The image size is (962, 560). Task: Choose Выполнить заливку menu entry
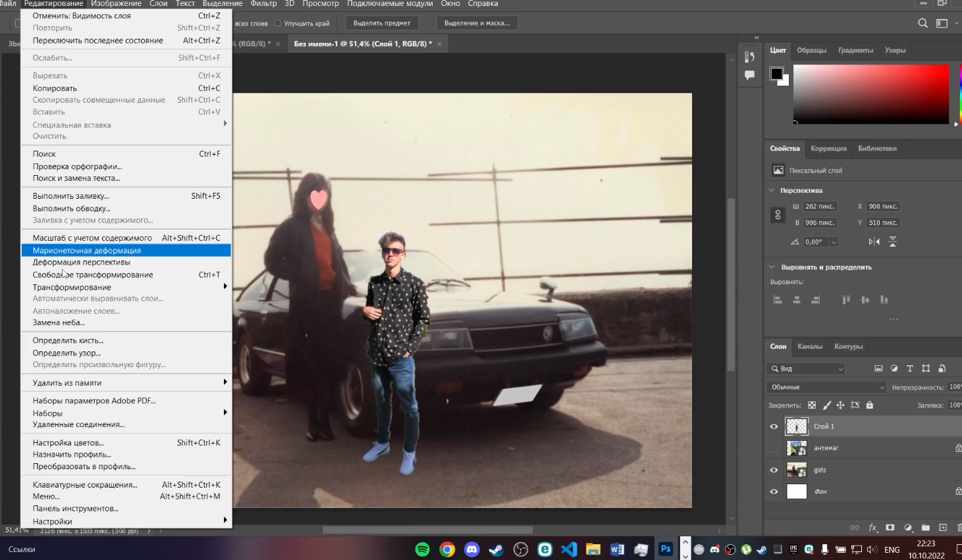(x=126, y=195)
